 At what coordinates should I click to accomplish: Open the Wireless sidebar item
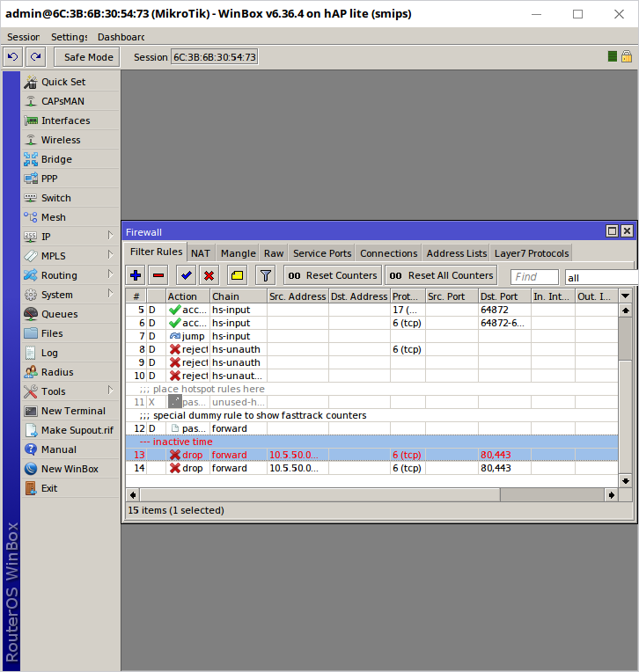(x=70, y=140)
